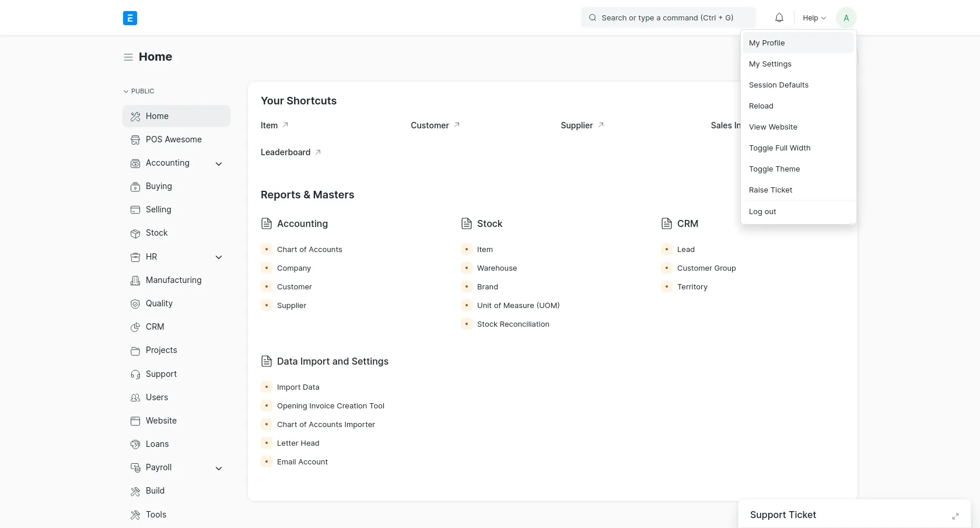Click the search command bar

point(667,18)
